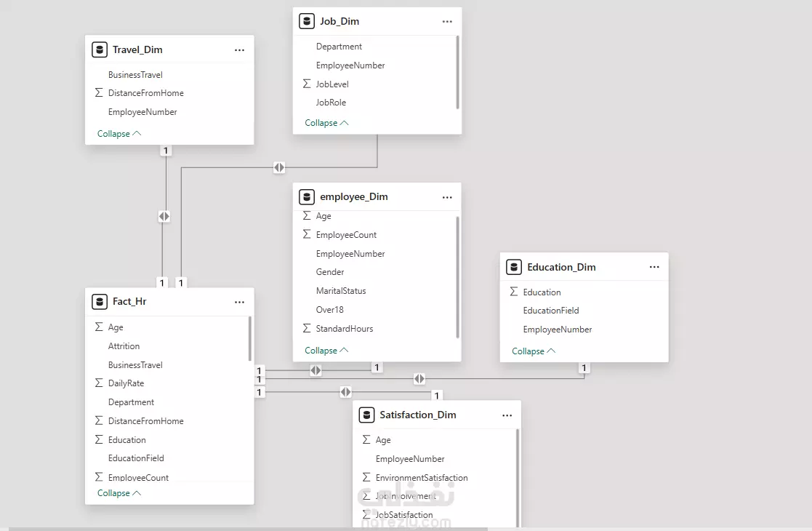Click the Job_Dim table database icon

click(x=307, y=21)
